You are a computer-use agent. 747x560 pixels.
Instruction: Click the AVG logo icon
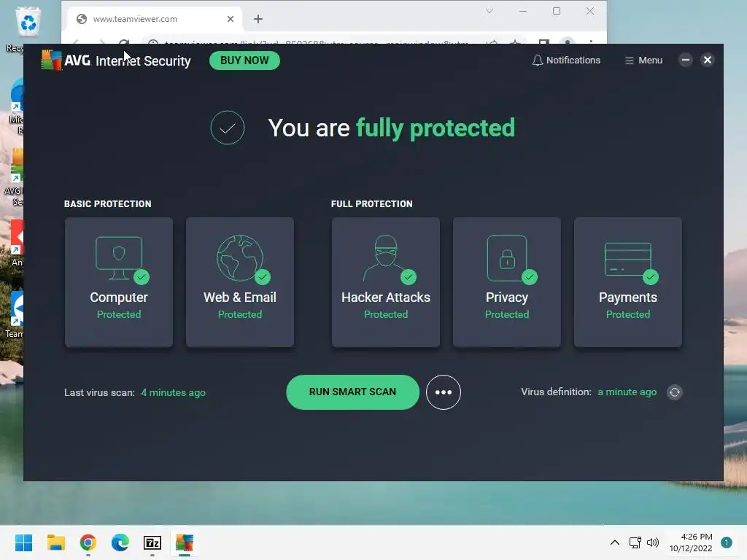pyautogui.click(x=52, y=60)
